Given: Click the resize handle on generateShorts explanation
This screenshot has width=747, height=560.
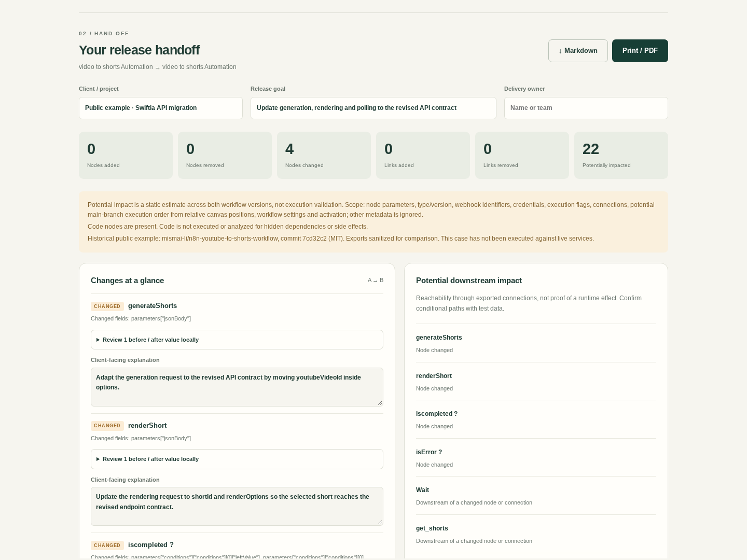Looking at the screenshot, I should click(380, 403).
